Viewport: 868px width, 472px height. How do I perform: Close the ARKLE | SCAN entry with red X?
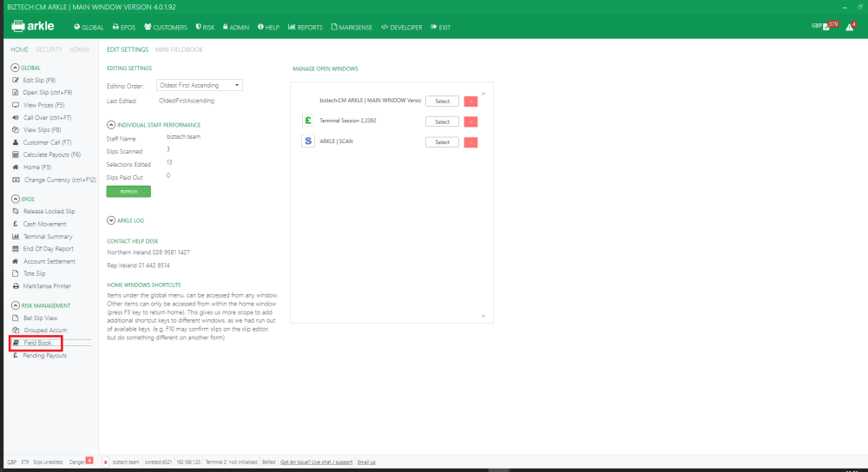471,142
